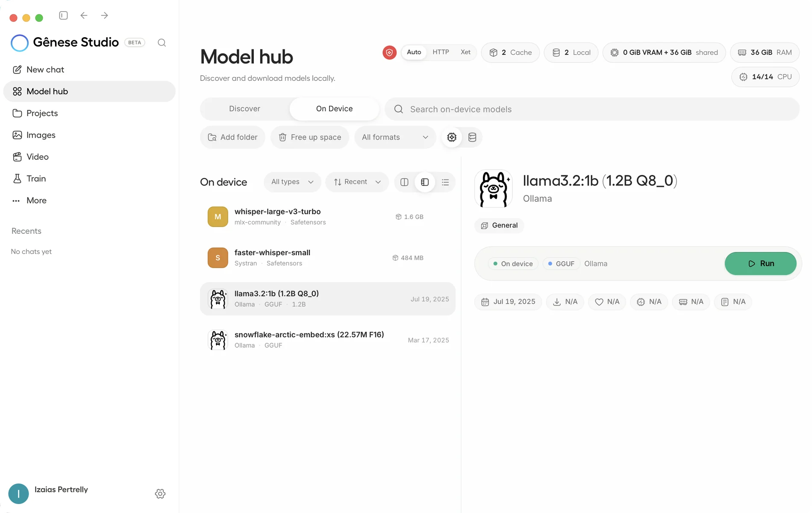Select the faster-whisper-small model row

[x=328, y=258]
